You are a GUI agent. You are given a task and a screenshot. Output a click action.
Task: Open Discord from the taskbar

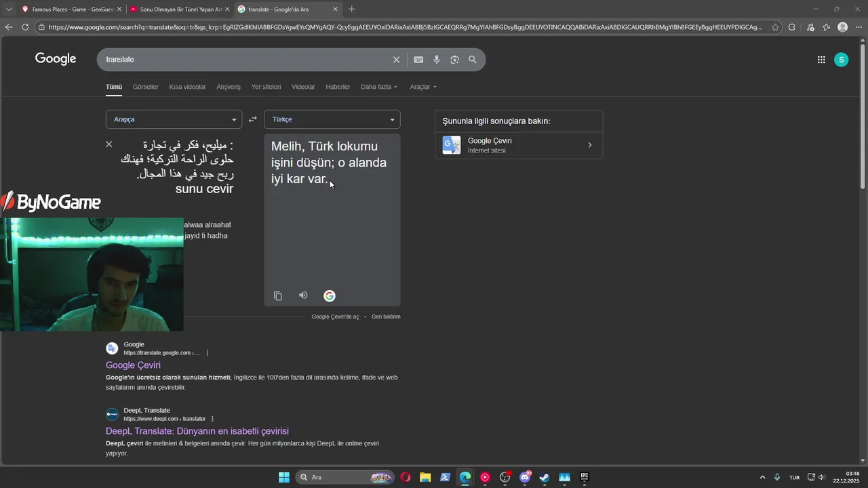[525, 477]
